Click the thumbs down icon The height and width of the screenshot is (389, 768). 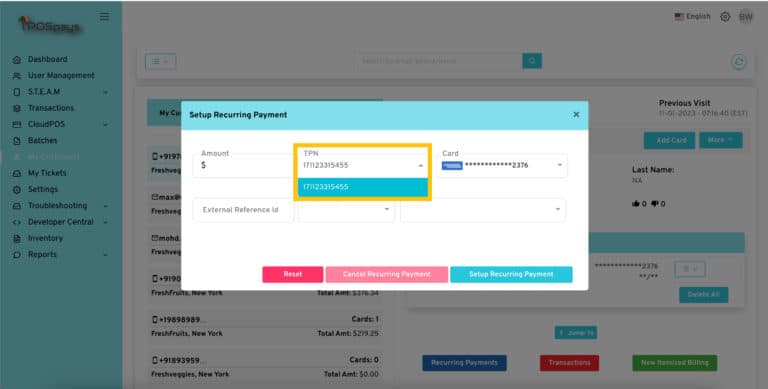click(x=654, y=204)
